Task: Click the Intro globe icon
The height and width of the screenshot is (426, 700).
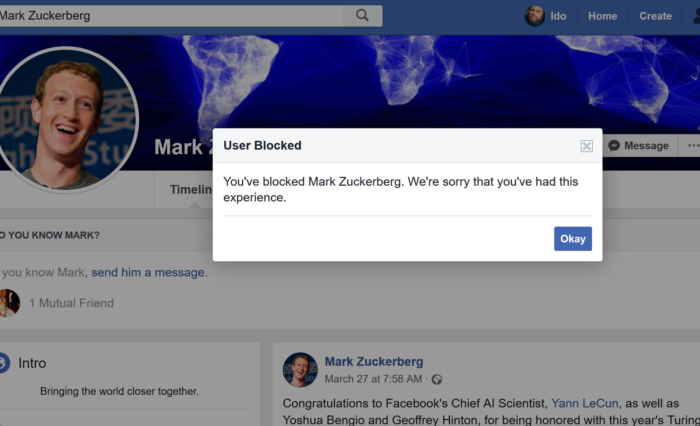Action: pyautogui.click(x=3, y=363)
